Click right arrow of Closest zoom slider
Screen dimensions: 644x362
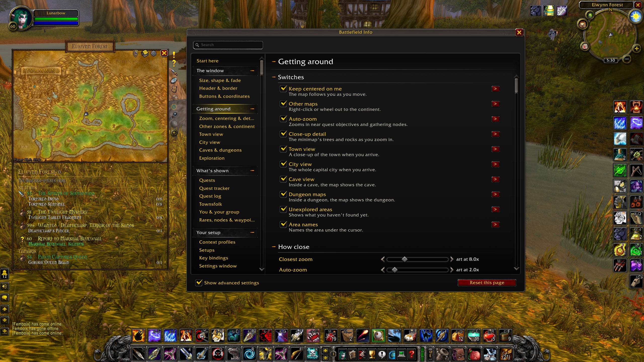point(452,259)
